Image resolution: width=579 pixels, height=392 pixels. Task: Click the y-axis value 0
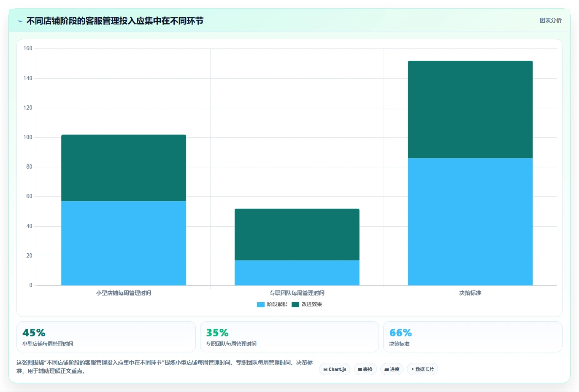point(31,285)
